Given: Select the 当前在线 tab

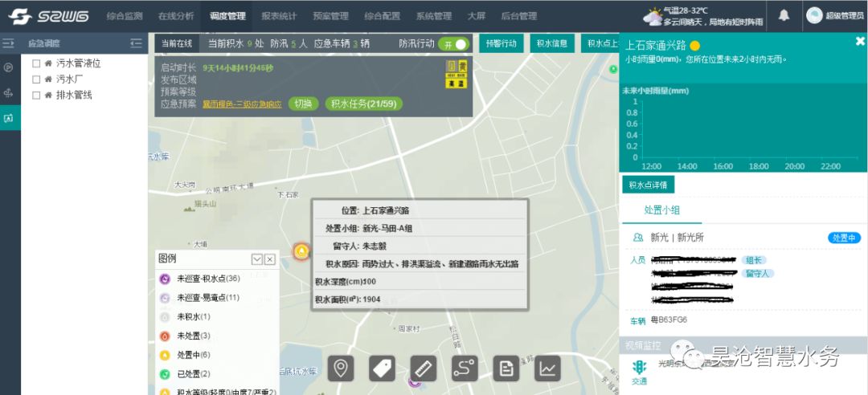Looking at the screenshot, I should [177, 43].
